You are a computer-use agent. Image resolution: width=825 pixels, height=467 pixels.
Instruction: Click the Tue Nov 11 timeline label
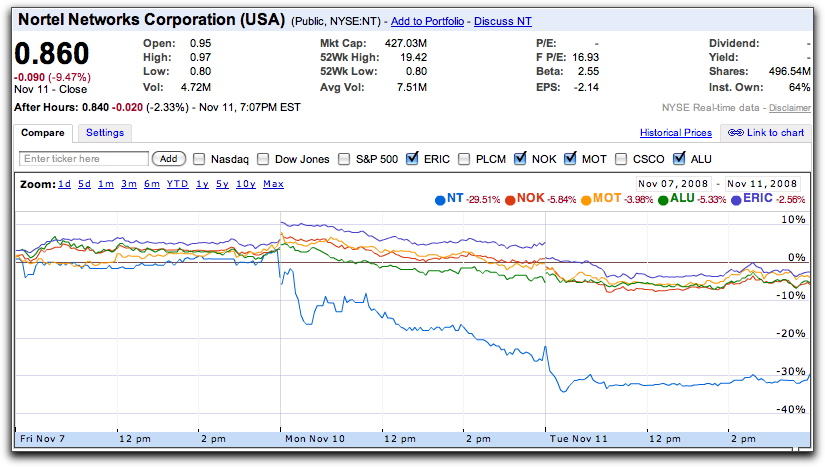(578, 439)
